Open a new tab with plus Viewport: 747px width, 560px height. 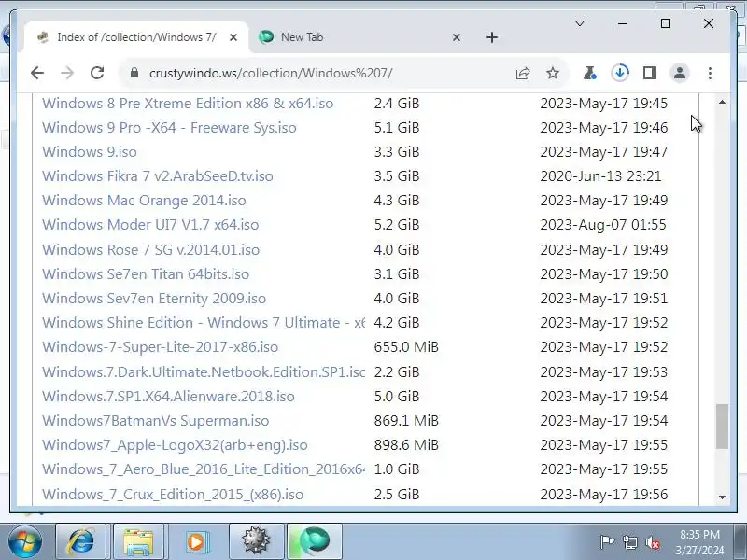(492, 37)
